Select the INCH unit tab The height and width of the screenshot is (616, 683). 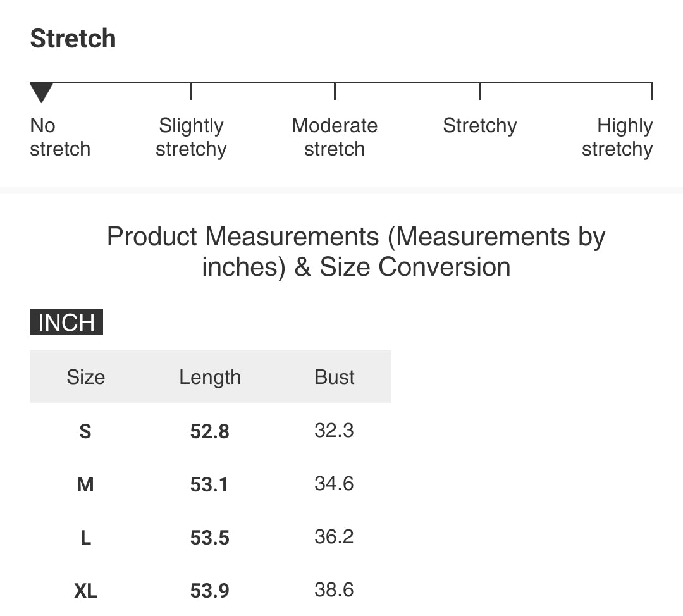pos(66,322)
